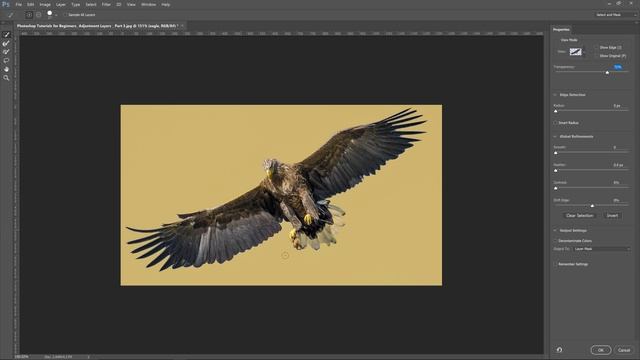
Task: Open the Filter menu
Action: (x=106, y=4)
